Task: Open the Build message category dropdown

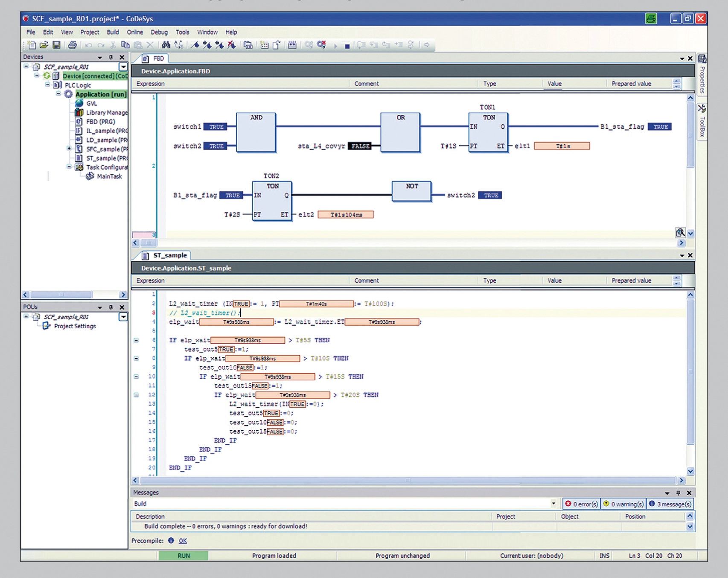Action: 553,504
